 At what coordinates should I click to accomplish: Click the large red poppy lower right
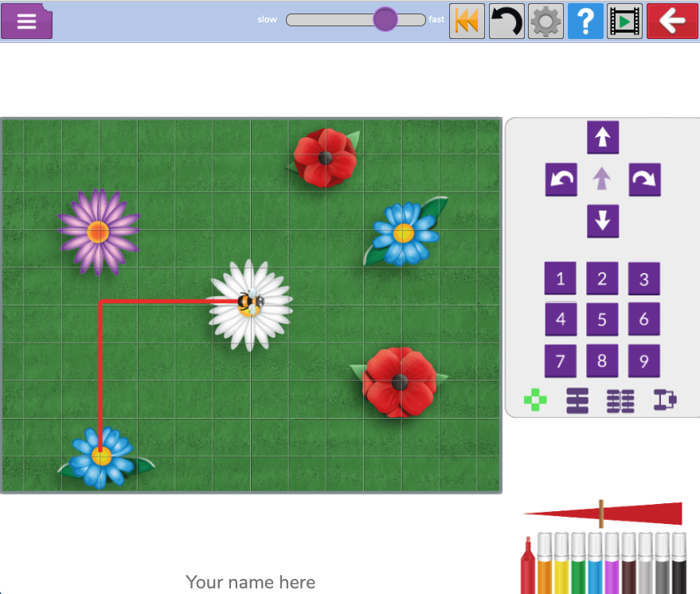click(399, 382)
